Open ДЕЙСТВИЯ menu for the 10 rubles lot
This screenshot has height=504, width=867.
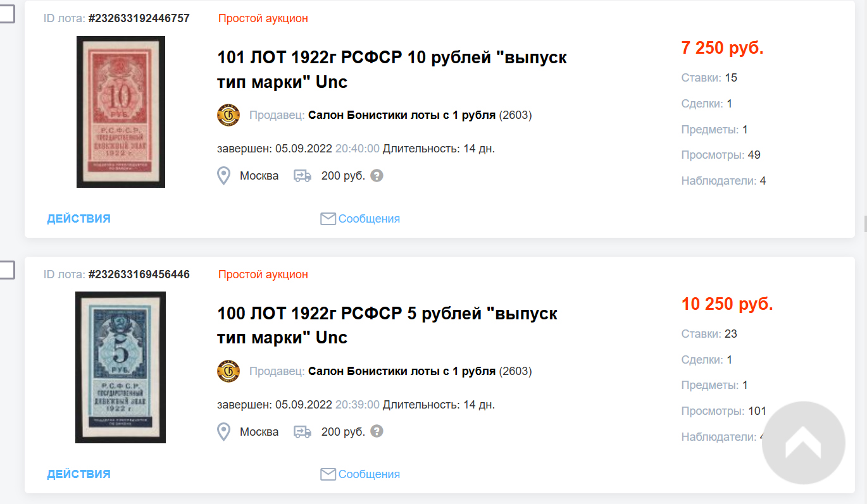tap(78, 219)
